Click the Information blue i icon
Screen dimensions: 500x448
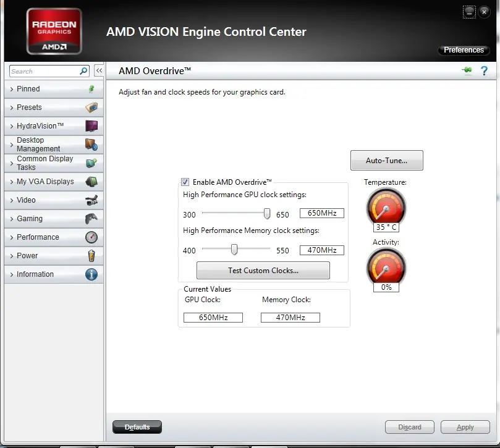[x=91, y=274]
